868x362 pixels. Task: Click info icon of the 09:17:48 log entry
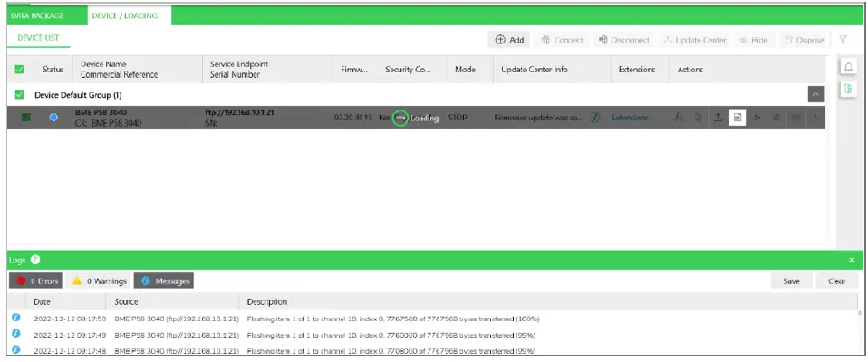click(16, 349)
